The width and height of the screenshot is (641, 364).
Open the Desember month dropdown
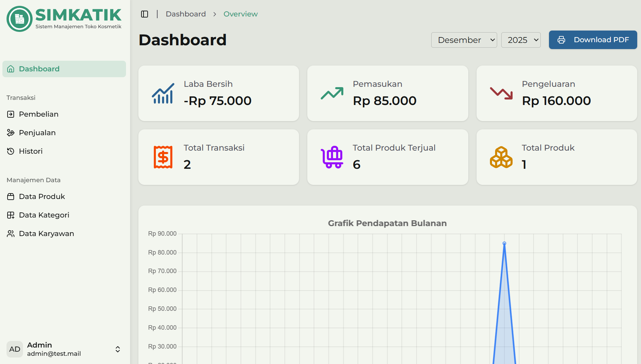click(464, 40)
